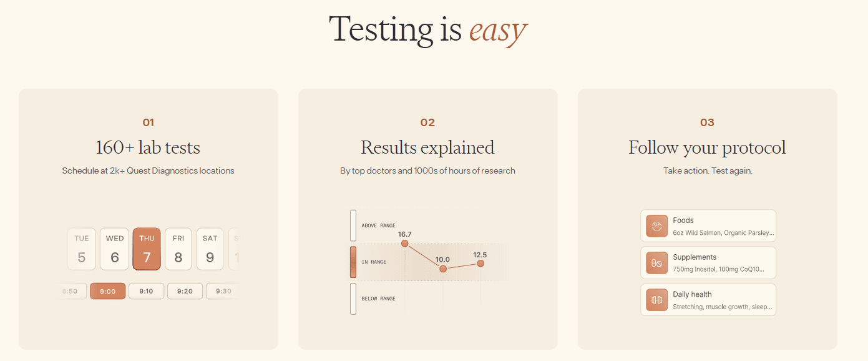Click the 12.5 data point marker

pos(480,264)
